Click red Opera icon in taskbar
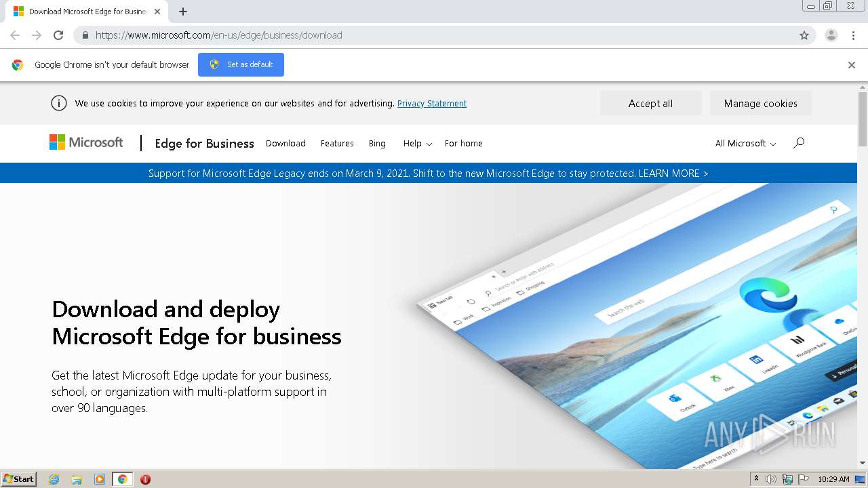Viewport: 868px width, 488px height. pyautogui.click(x=145, y=479)
